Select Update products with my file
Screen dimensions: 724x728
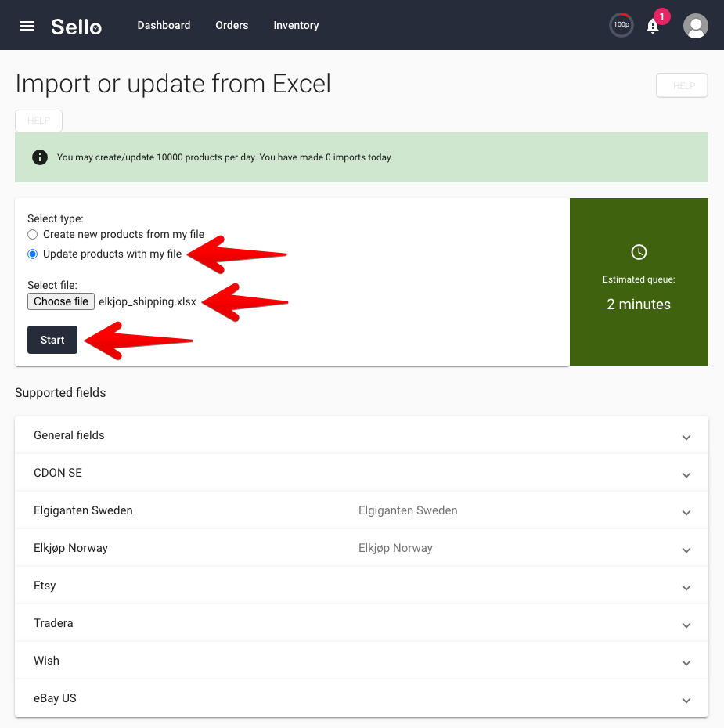33,254
